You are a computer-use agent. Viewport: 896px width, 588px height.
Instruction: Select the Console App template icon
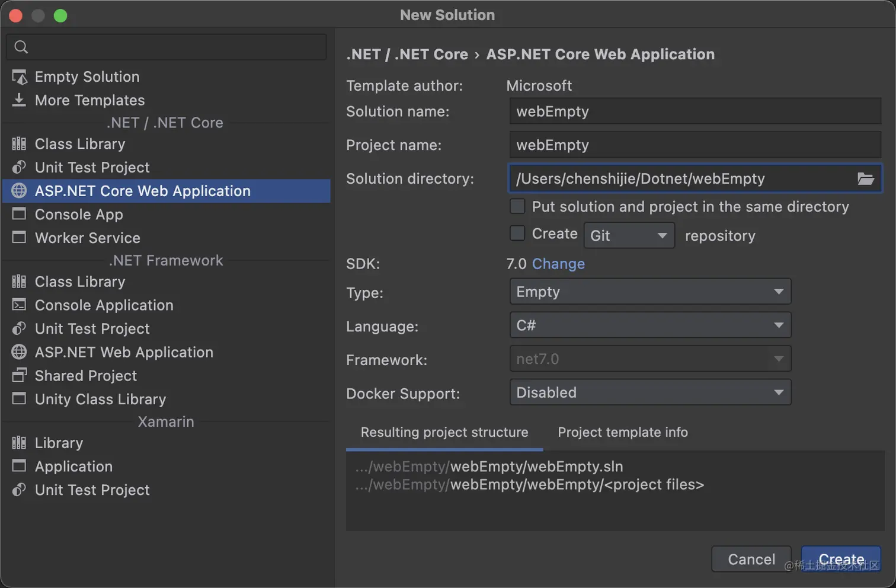19,215
